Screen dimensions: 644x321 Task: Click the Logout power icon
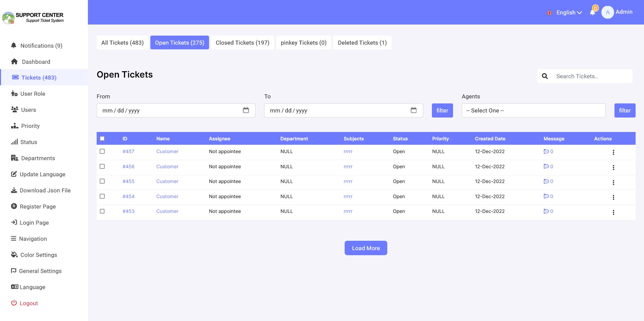pyautogui.click(x=14, y=303)
